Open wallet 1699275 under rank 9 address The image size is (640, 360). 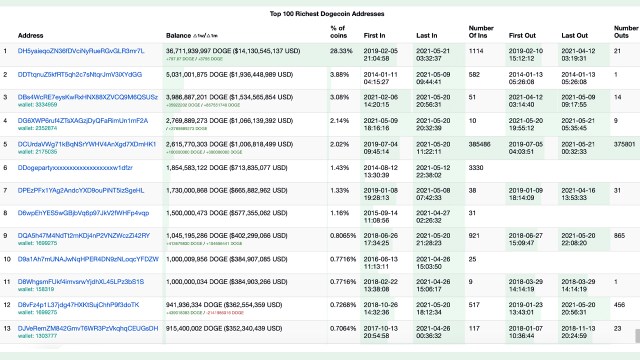pos(37,243)
